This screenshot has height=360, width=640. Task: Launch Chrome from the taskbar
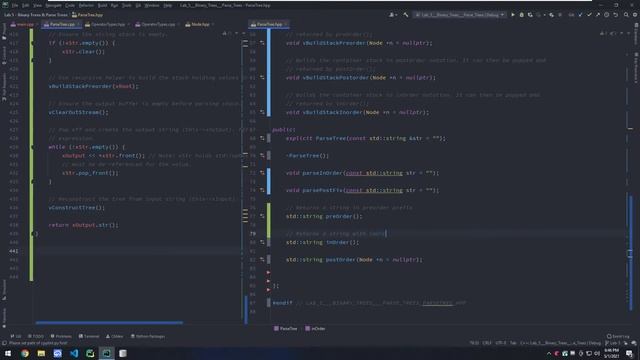(x=24, y=353)
